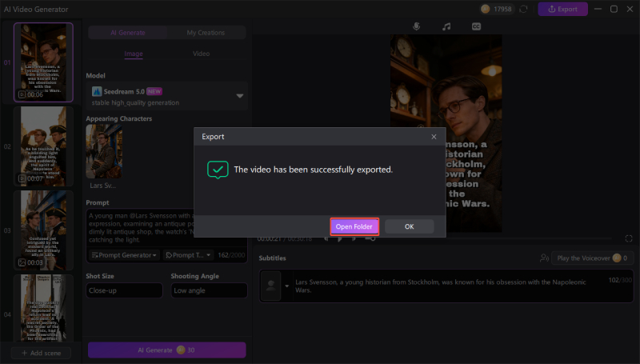Screen dimensions: 640x364
Task: Click the Add scene button
Action: pyautogui.click(x=41, y=353)
